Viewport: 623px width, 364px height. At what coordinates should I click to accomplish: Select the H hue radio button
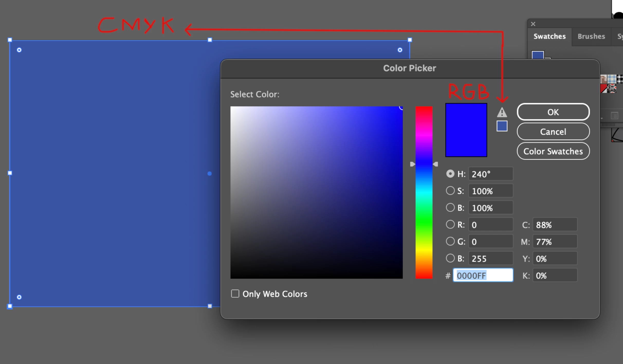click(x=450, y=174)
